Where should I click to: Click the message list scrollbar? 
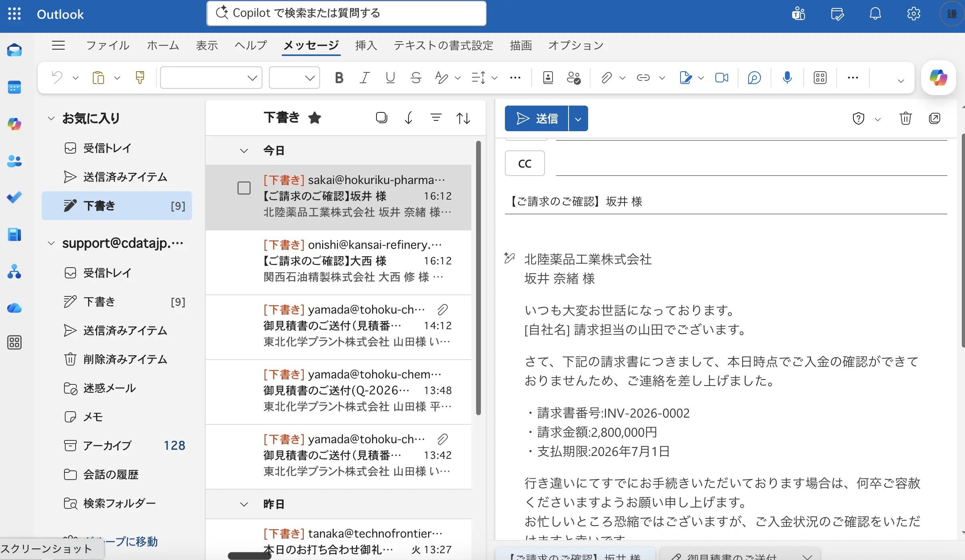[x=478, y=278]
